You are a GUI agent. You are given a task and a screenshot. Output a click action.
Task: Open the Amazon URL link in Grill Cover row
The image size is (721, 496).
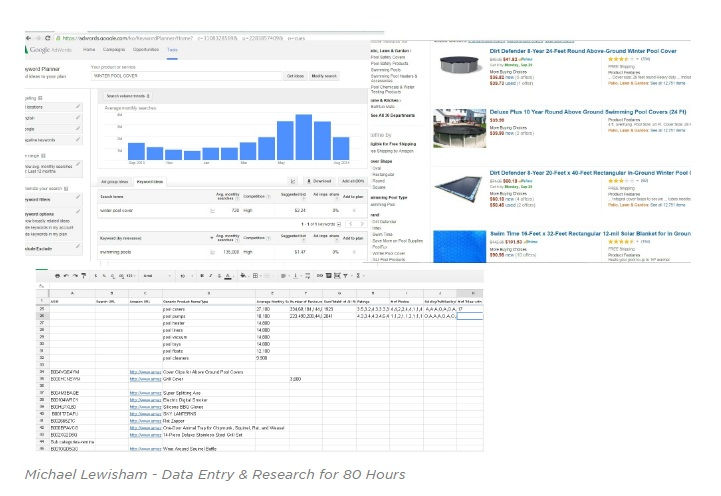(145, 379)
